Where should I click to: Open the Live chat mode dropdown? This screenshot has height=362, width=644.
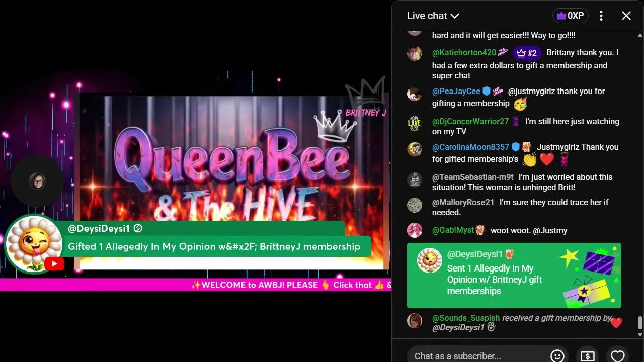[x=433, y=16]
